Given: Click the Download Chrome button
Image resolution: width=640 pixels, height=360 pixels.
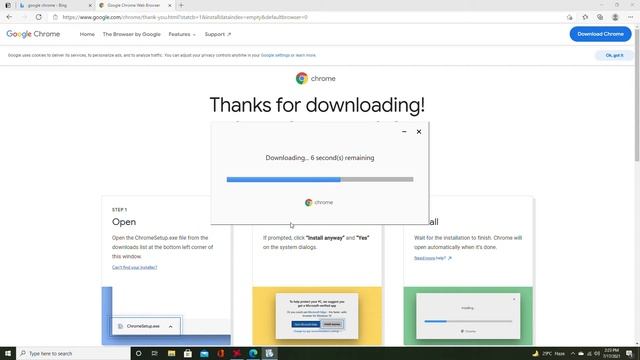Looking at the screenshot, I should [600, 34].
